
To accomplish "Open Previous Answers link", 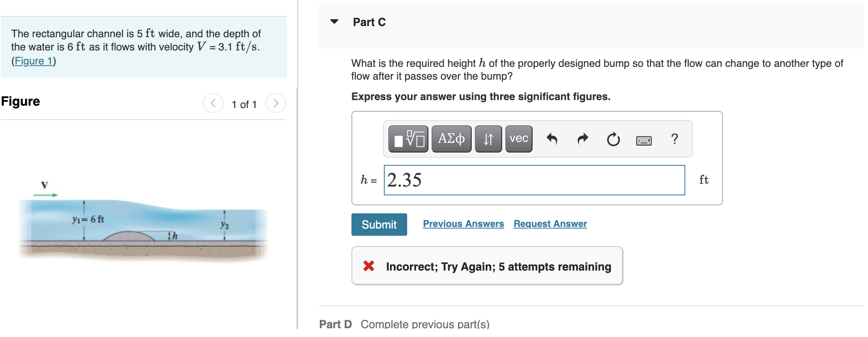I will point(464,224).
